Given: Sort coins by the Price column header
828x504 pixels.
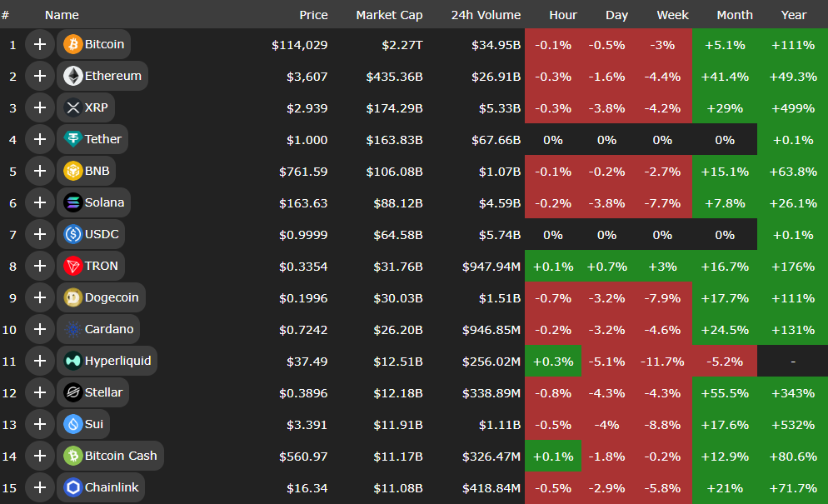Looking at the screenshot, I should coord(313,15).
